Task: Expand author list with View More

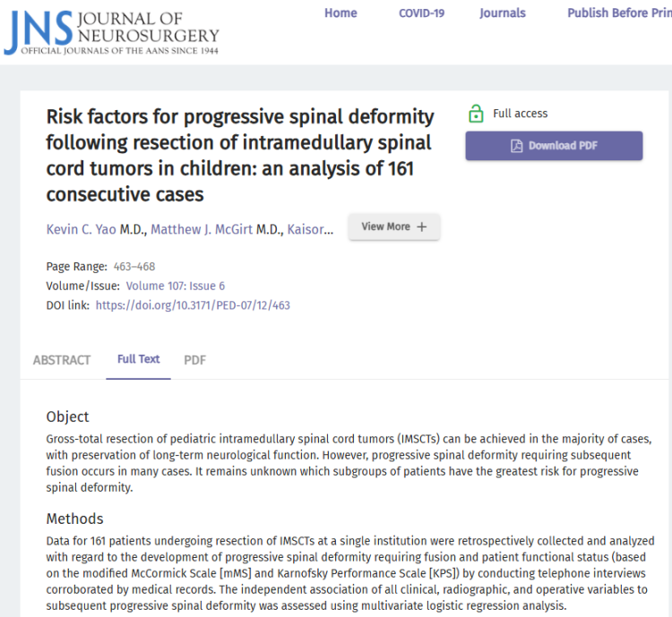Action: pyautogui.click(x=393, y=227)
